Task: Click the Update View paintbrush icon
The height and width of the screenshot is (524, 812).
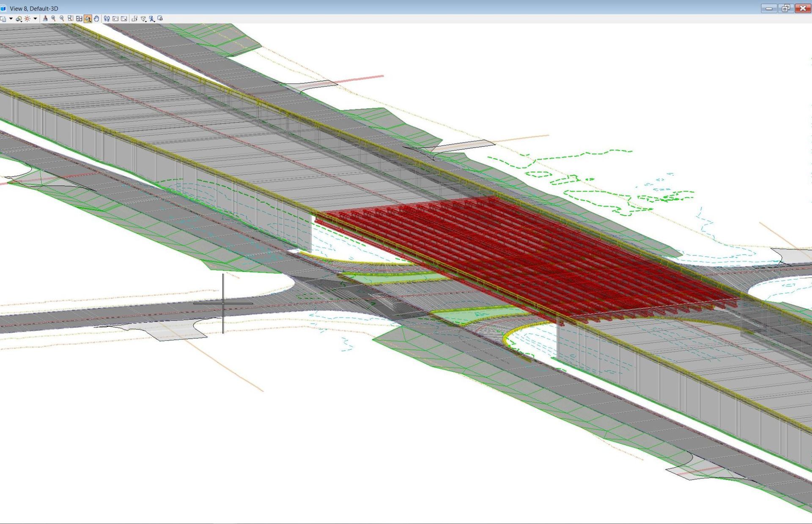Action: 45,19
